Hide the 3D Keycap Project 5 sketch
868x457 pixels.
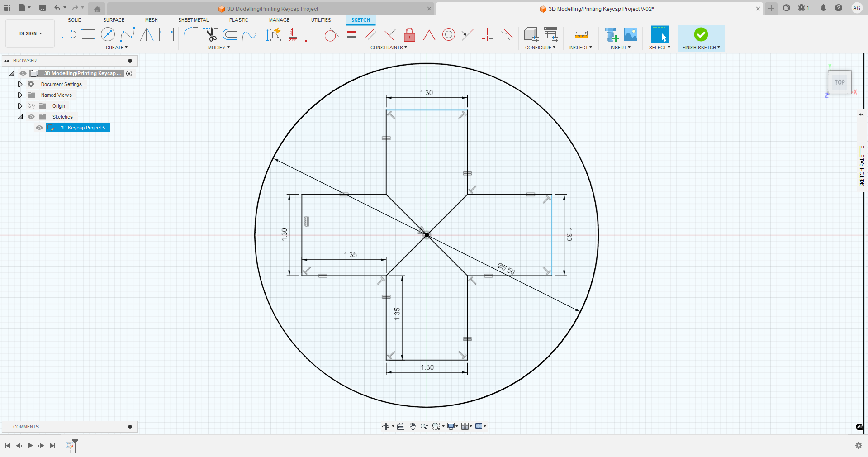pyautogui.click(x=39, y=128)
